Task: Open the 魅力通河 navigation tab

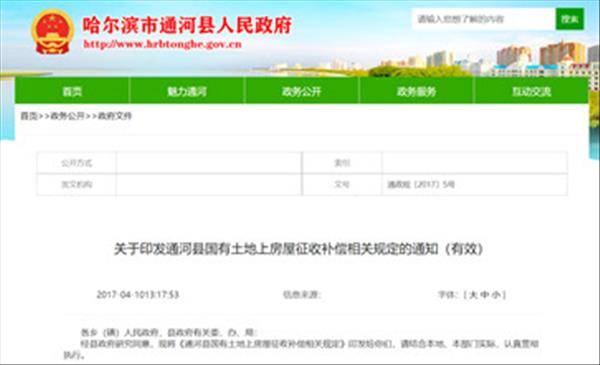Action: (187, 91)
